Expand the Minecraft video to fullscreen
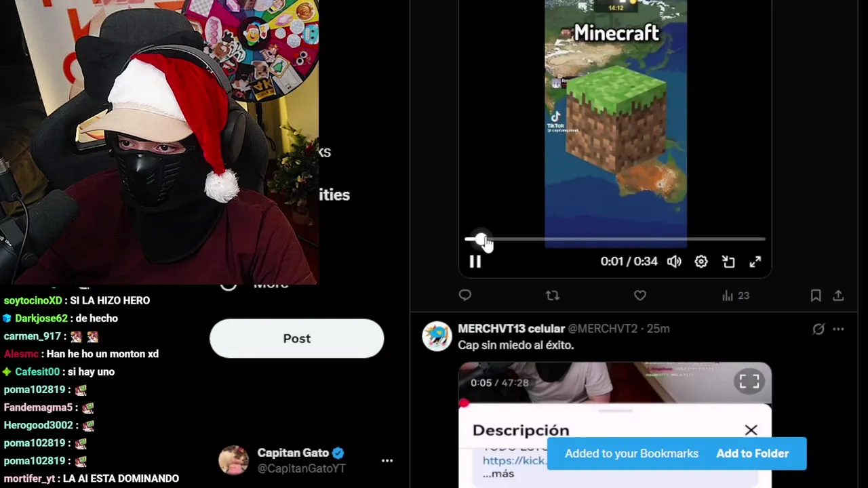 (755, 262)
